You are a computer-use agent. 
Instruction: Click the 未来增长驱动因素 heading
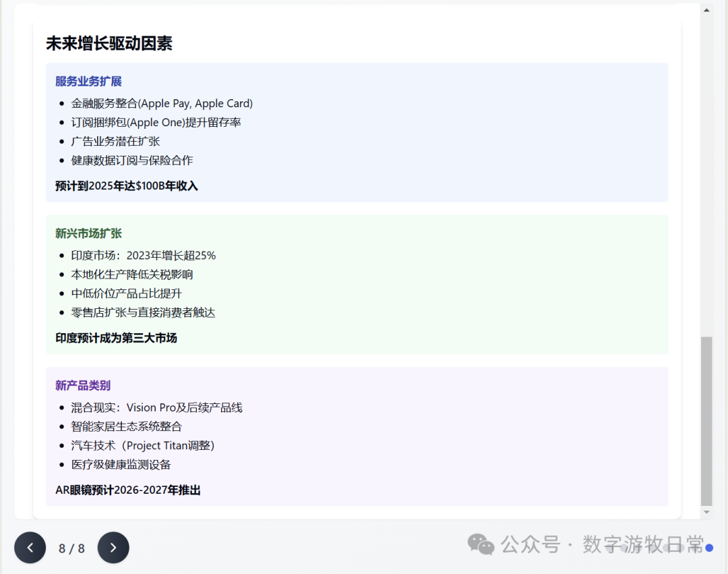click(109, 44)
